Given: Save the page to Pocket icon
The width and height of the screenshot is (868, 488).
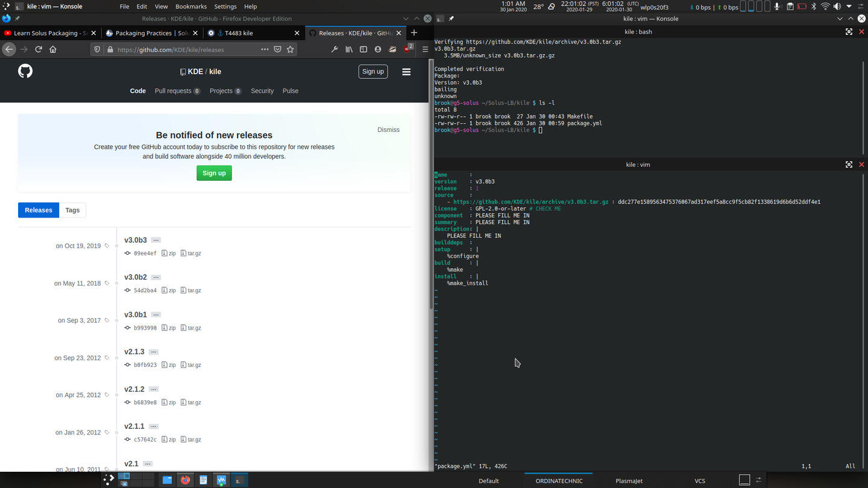Looking at the screenshot, I should (277, 49).
